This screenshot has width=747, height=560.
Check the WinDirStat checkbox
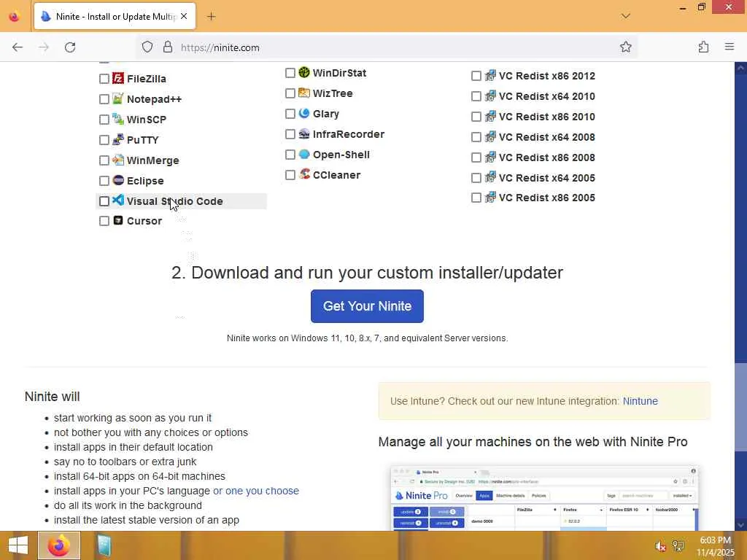[x=290, y=73]
